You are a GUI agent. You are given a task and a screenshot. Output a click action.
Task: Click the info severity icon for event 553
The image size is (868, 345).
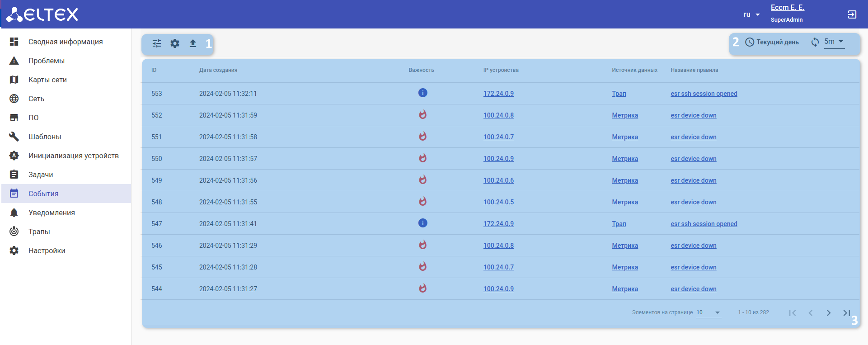[422, 93]
